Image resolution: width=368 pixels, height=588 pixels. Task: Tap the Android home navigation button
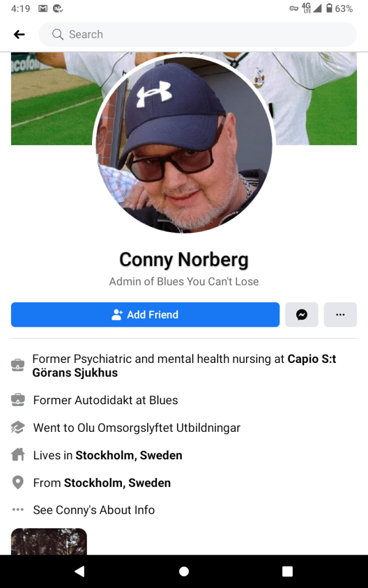pyautogui.click(x=184, y=571)
